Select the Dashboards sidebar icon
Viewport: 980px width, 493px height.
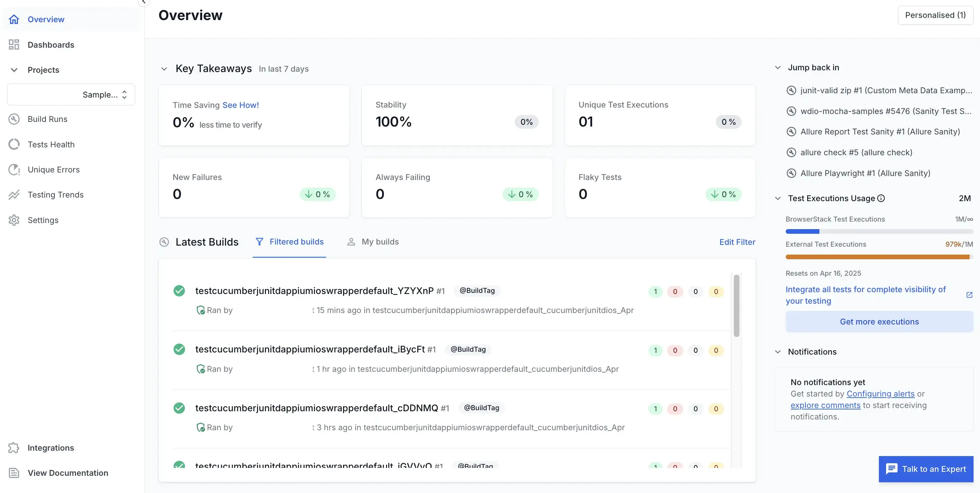[x=14, y=44]
